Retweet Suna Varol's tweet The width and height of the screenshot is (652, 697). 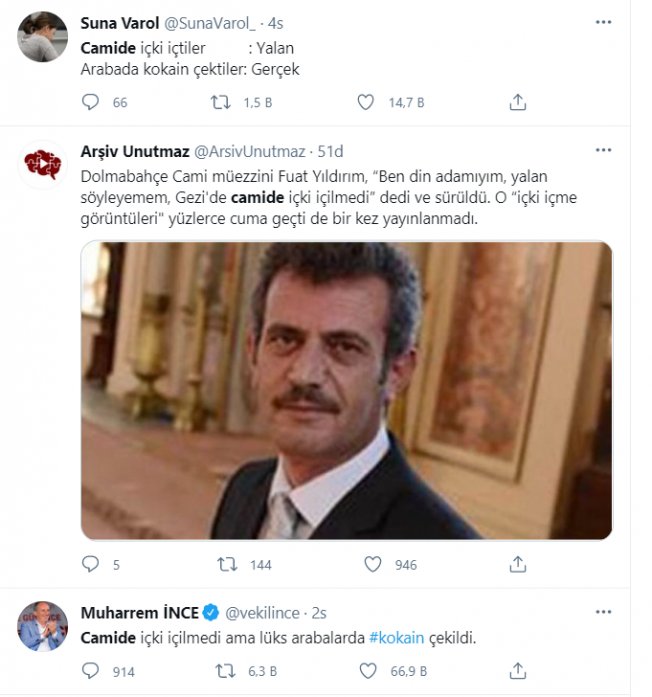(x=220, y=102)
